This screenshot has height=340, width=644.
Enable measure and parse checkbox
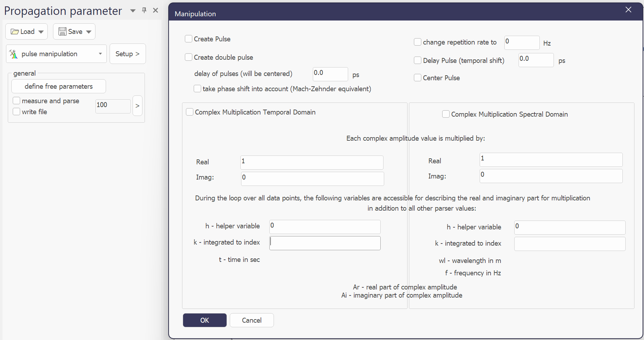tap(16, 101)
